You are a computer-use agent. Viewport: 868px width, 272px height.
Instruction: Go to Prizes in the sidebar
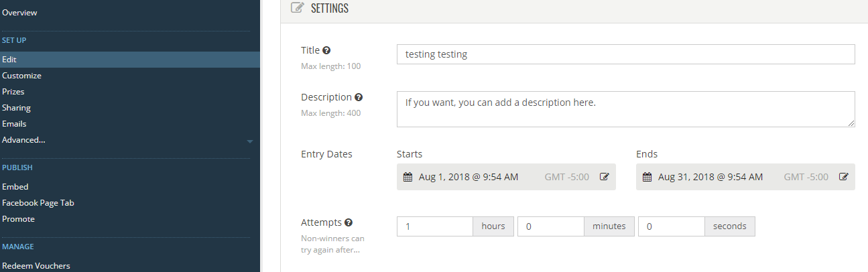click(x=13, y=92)
